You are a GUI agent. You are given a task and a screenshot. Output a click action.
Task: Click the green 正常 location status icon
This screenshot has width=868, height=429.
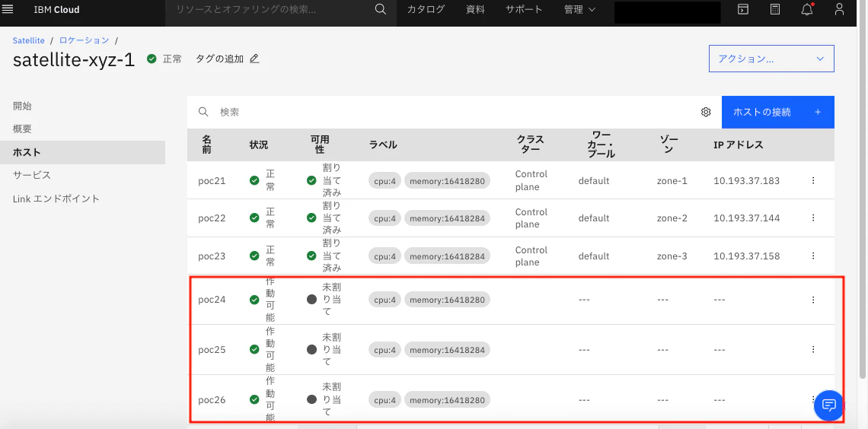click(152, 59)
